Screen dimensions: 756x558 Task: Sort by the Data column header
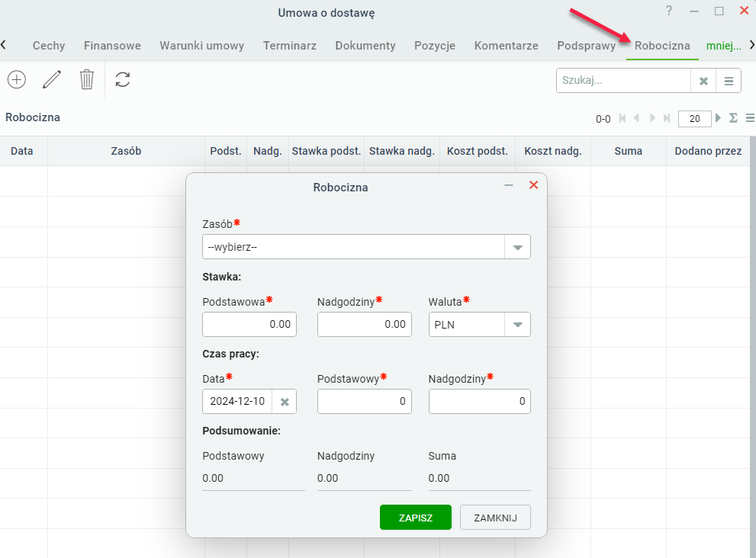(22, 151)
